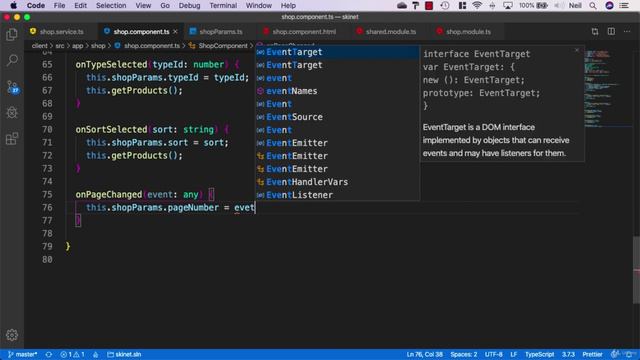640x360 pixels.
Task: Click Prettier in the status bar
Action: (592, 354)
